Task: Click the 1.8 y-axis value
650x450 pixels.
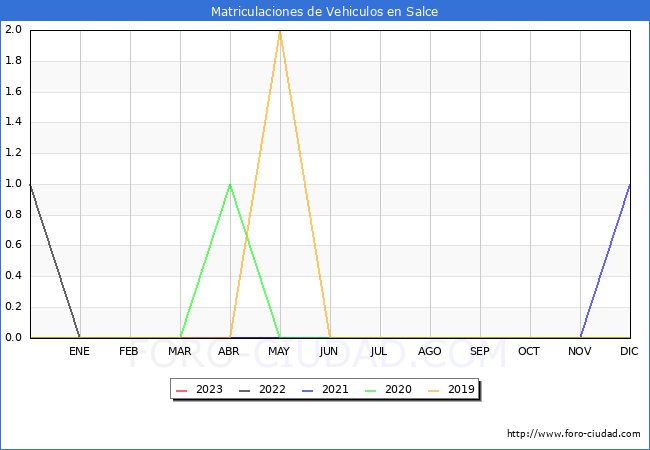Action: (x=13, y=60)
